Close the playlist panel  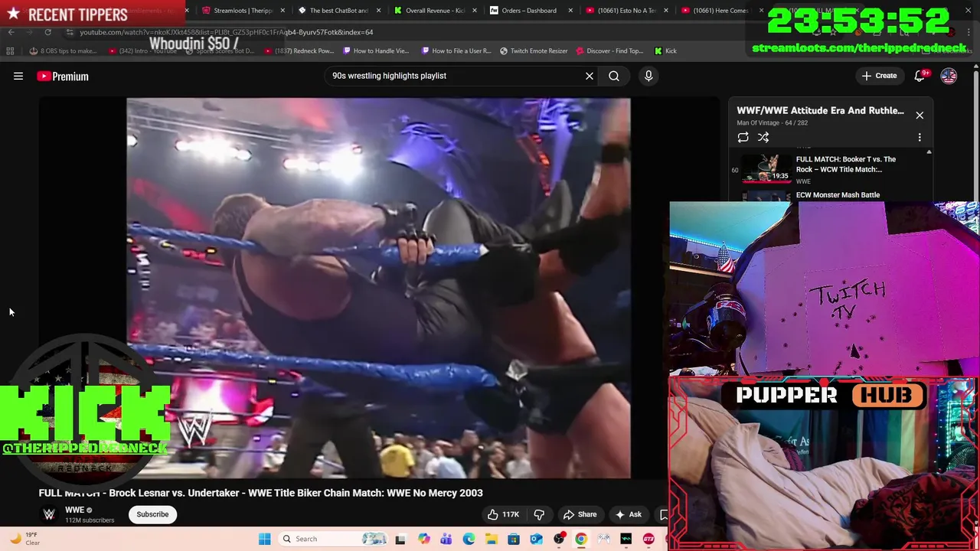click(920, 116)
